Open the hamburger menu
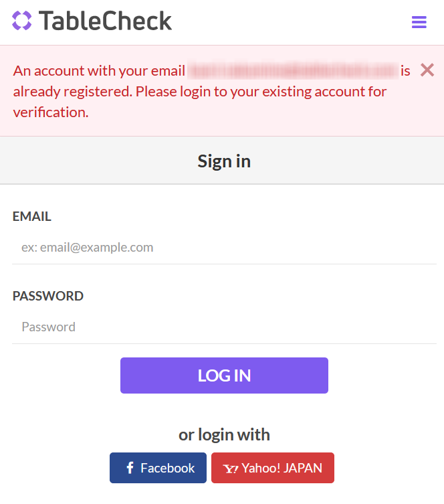 point(419,22)
